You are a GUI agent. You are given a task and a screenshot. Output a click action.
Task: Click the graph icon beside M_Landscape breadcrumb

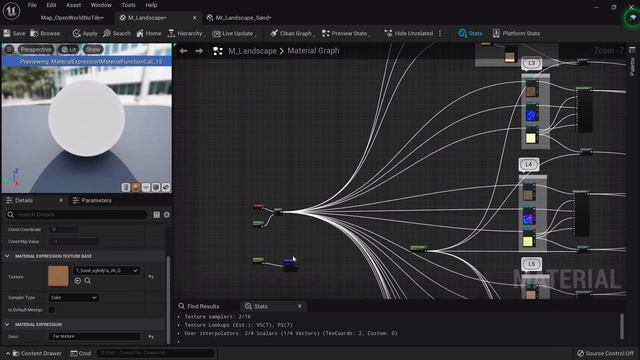coord(218,51)
